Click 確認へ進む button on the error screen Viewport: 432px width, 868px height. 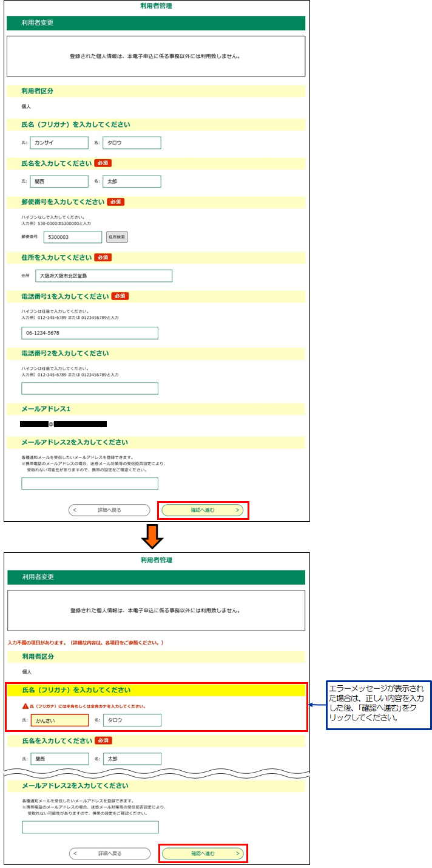203,853
